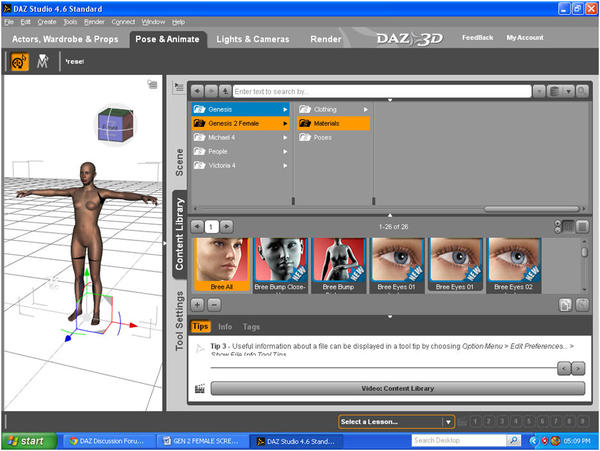This screenshot has width=600, height=451.
Task: Switch to the Render activity tab
Action: pyautogui.click(x=326, y=39)
